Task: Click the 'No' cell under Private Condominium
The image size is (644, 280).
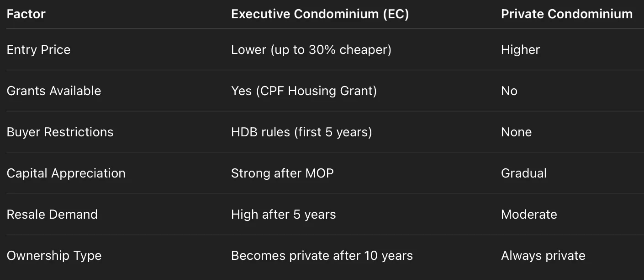Action: pos(509,91)
